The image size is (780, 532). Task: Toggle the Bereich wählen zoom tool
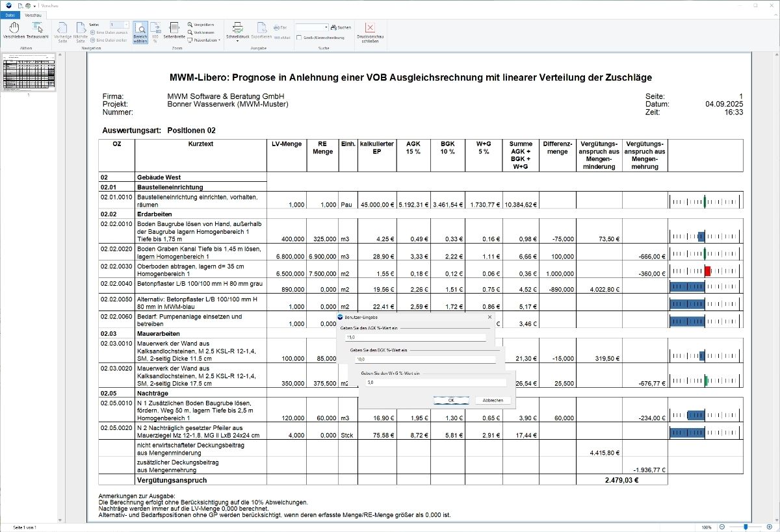point(140,32)
